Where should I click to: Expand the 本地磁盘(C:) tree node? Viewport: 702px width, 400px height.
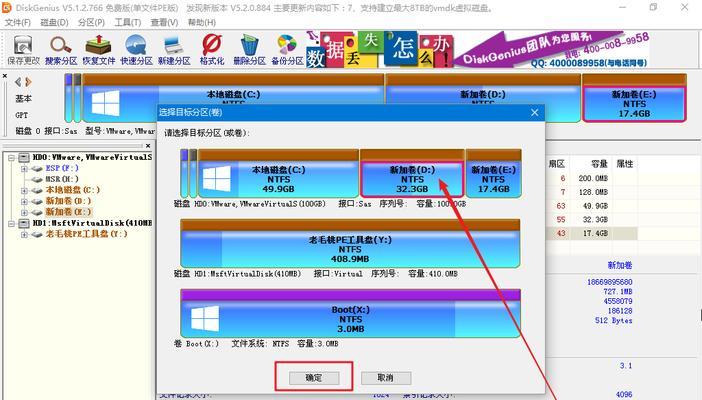click(x=24, y=190)
